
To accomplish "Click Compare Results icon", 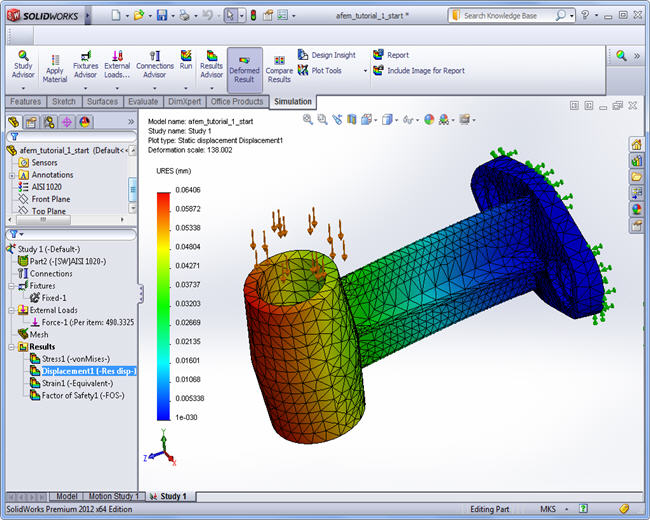I will 279,70.
